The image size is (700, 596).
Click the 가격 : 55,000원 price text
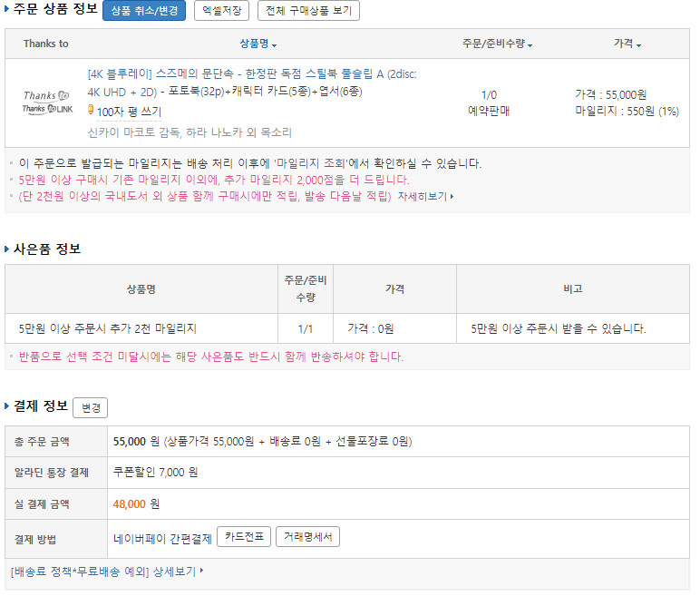click(611, 94)
